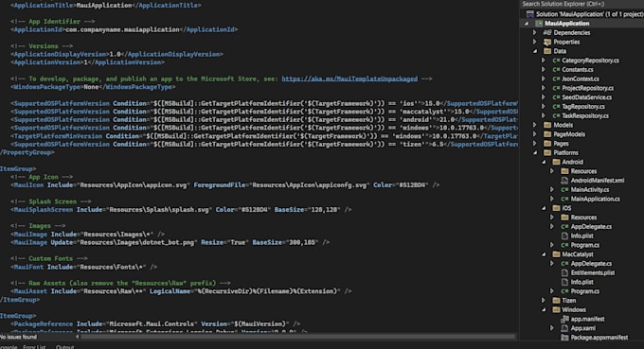Click the Tizen folder icon
Image resolution: width=644 pixels, height=349 pixels.
pos(556,301)
